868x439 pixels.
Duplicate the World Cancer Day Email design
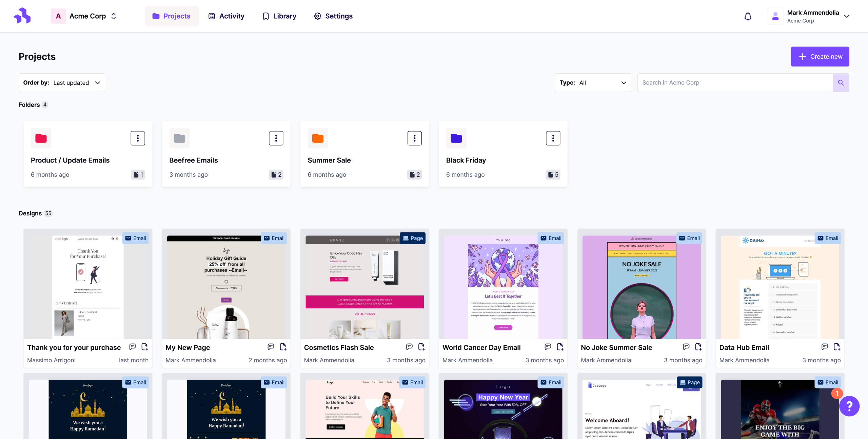tap(560, 347)
